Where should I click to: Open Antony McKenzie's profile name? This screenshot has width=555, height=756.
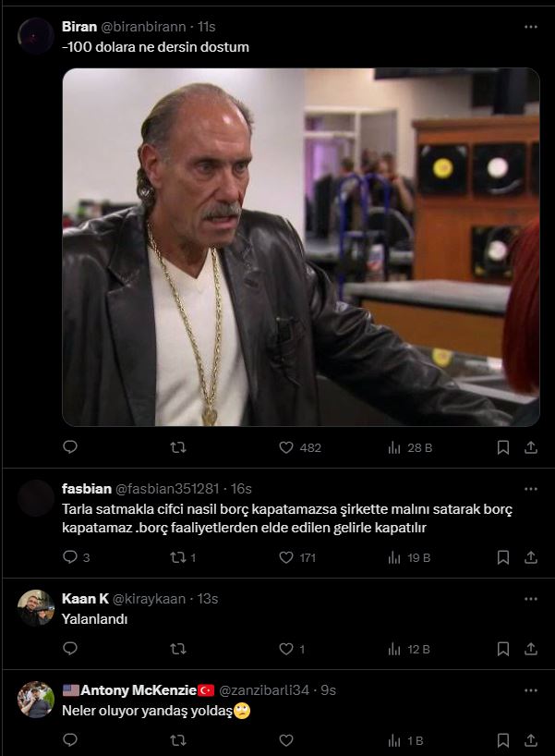(x=139, y=690)
